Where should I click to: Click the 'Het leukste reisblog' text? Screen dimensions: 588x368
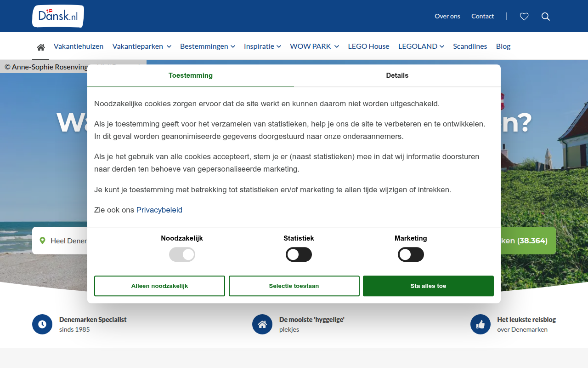526,319
